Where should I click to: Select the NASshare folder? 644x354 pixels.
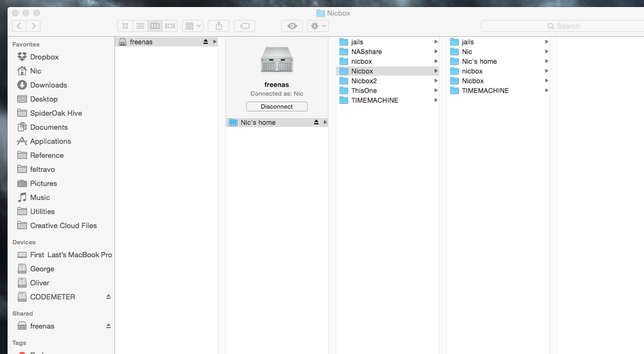(x=388, y=51)
